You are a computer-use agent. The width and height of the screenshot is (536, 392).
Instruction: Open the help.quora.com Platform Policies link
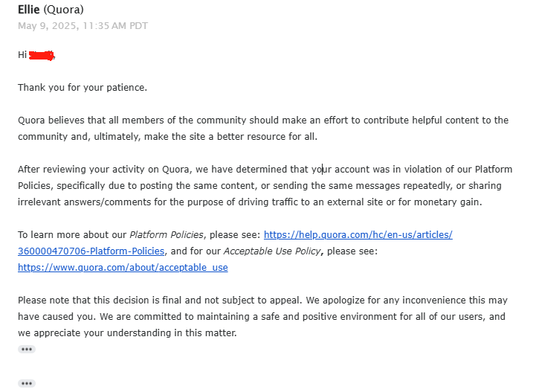(358, 234)
